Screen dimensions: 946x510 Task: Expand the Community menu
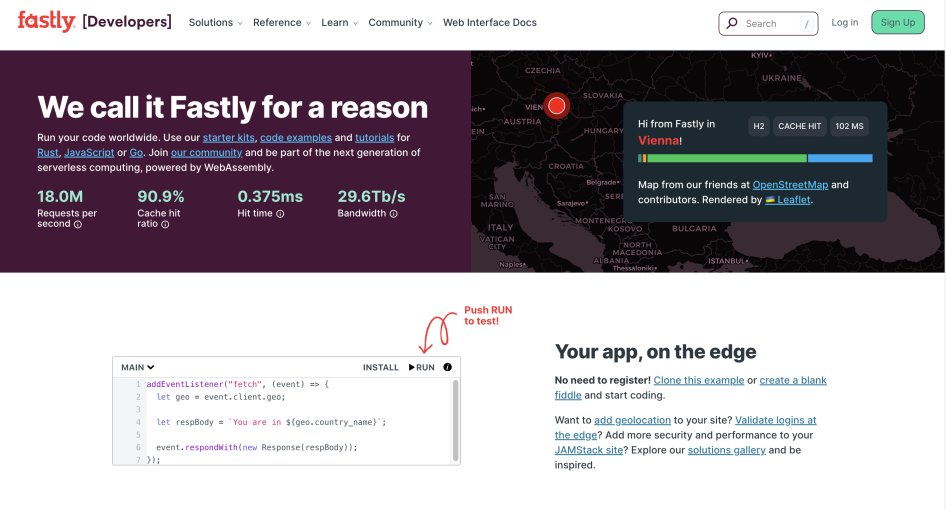pos(400,22)
